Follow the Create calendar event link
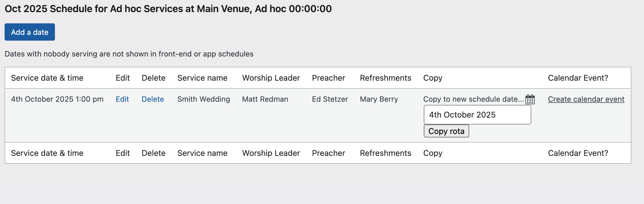 (x=586, y=99)
